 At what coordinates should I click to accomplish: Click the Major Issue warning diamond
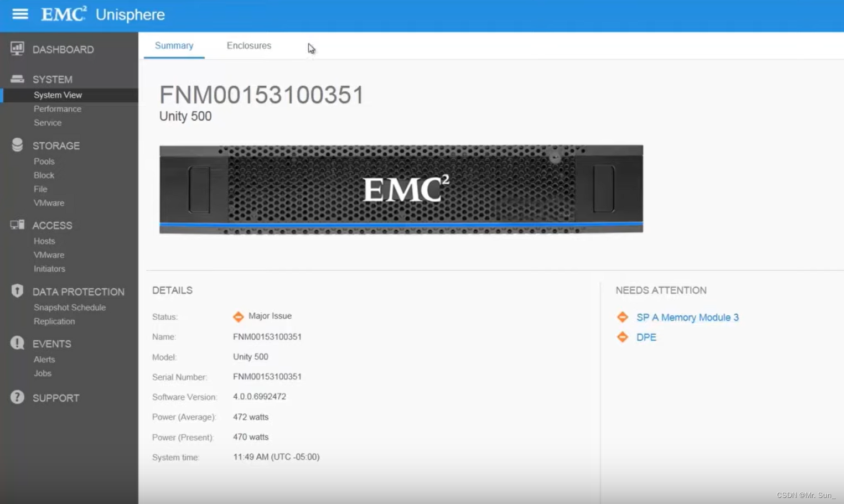238,316
